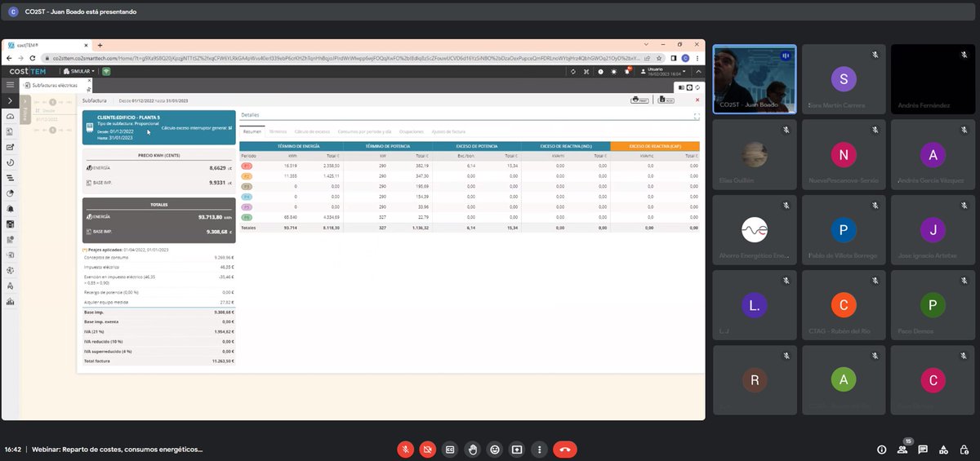This screenshot has height=461, width=980.
Task: Open the Cálculo de excesos tab
Action: click(312, 131)
